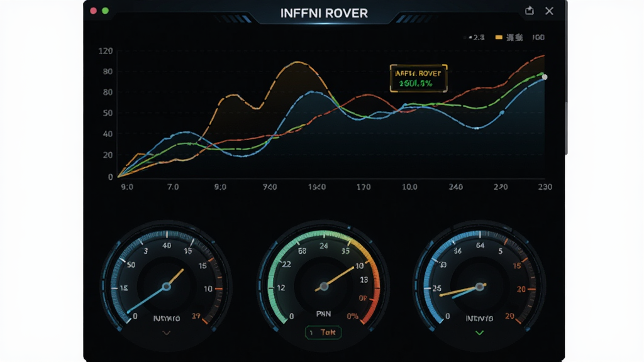Viewport: 644px width, 362px height.
Task: Click the 64 marking on the right gauge
Action: pyautogui.click(x=480, y=246)
